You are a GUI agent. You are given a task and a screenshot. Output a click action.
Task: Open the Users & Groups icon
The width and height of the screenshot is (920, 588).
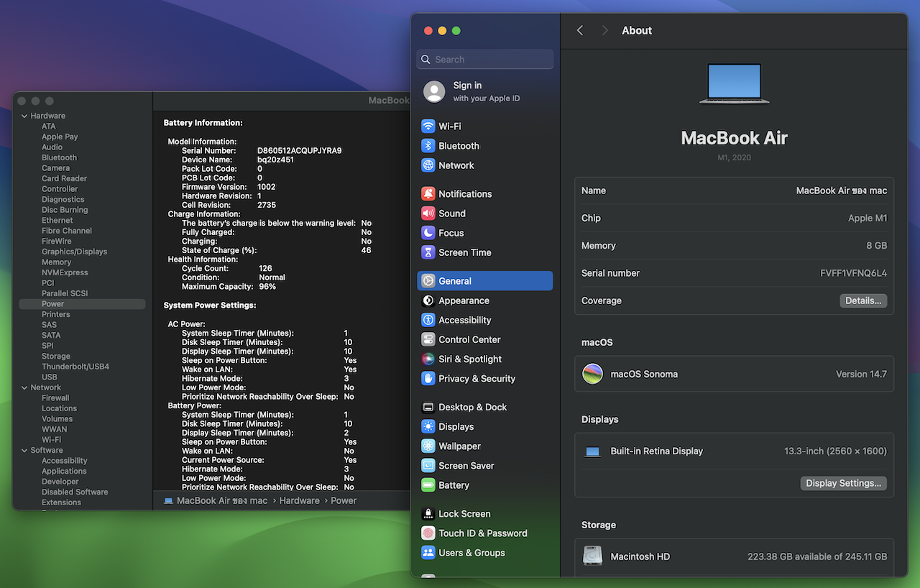[x=428, y=553]
